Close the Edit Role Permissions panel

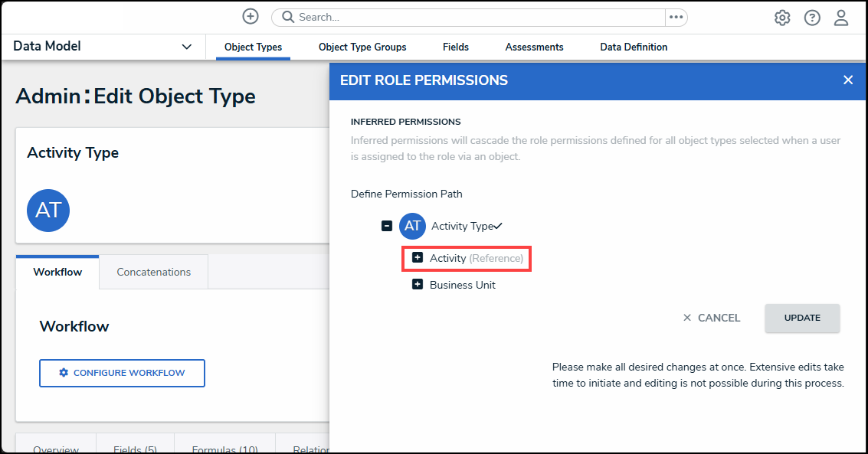848,80
